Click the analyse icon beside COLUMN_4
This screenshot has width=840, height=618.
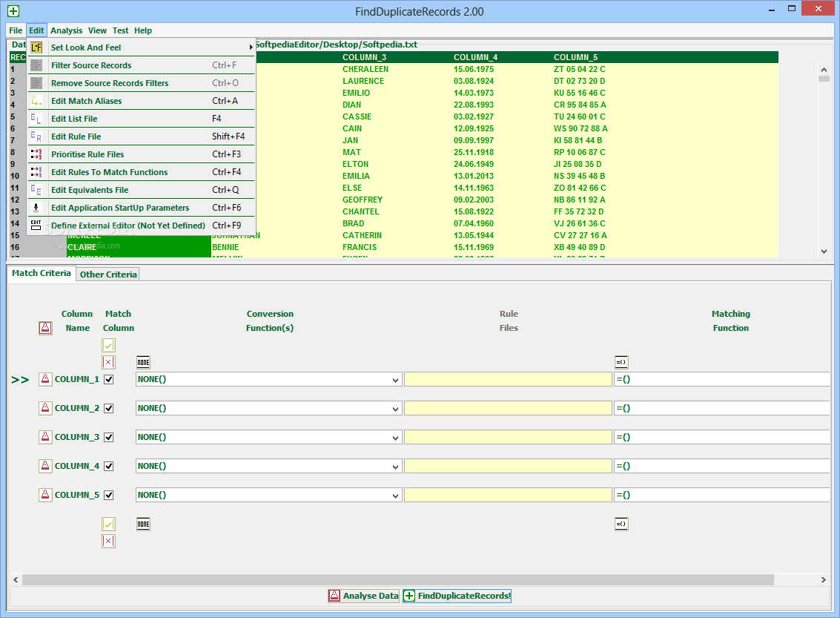[45, 467]
